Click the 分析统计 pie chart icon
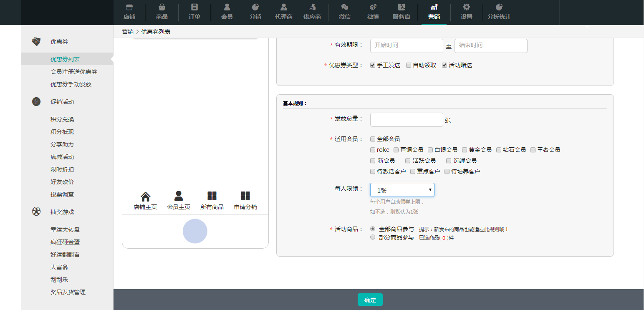Screen dimensions: 644x310 tap(499, 8)
